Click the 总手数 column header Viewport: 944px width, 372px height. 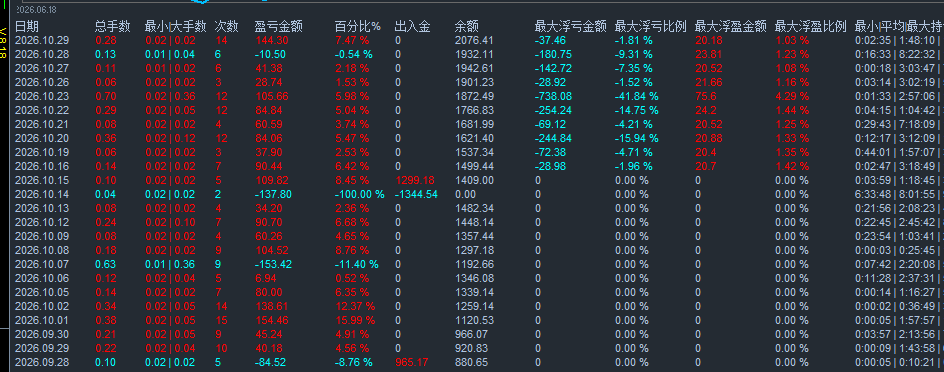pyautogui.click(x=113, y=26)
